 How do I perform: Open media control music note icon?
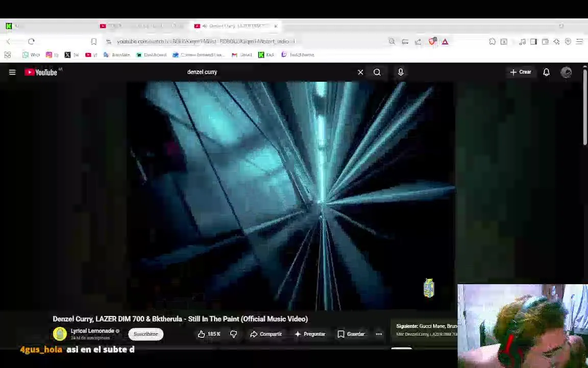(522, 41)
